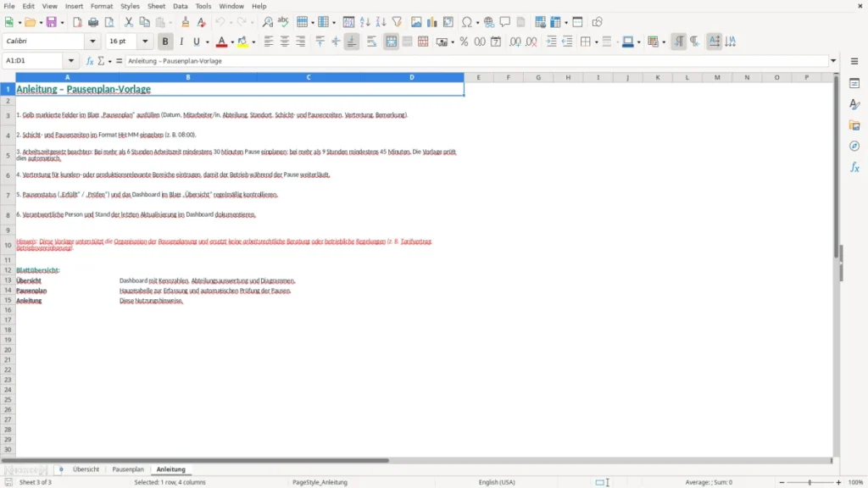Toggle Bold formatting

[x=165, y=42]
